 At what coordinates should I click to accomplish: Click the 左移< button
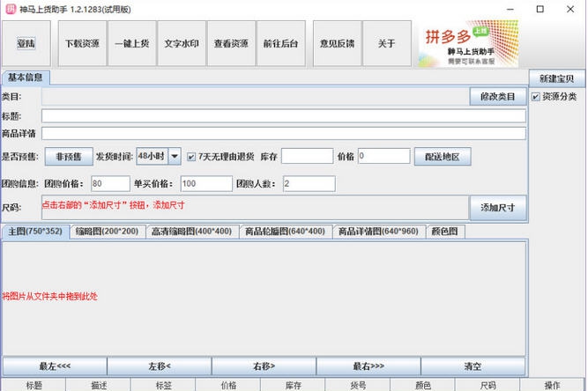click(160, 366)
